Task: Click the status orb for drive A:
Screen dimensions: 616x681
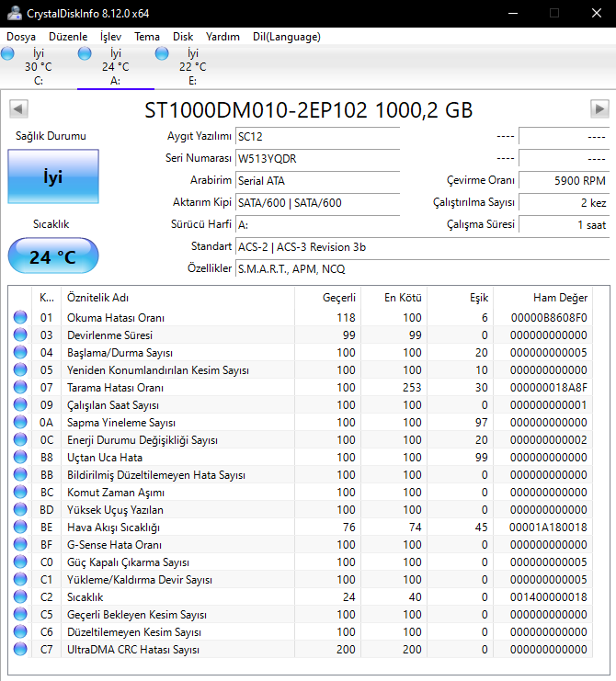Action: click(x=85, y=53)
